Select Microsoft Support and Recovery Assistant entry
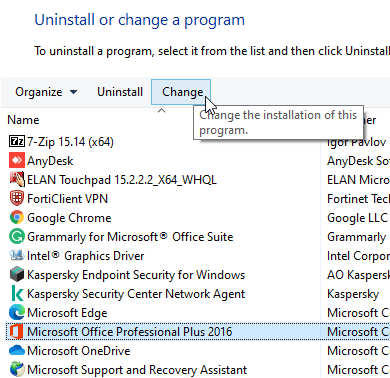390x378 pixels. (137, 370)
